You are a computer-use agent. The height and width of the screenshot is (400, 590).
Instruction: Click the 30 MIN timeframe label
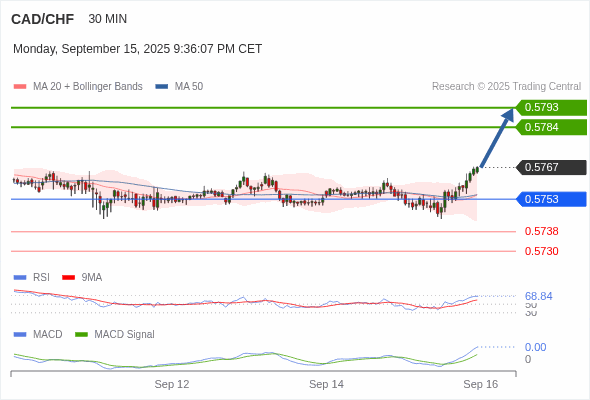coord(108,19)
